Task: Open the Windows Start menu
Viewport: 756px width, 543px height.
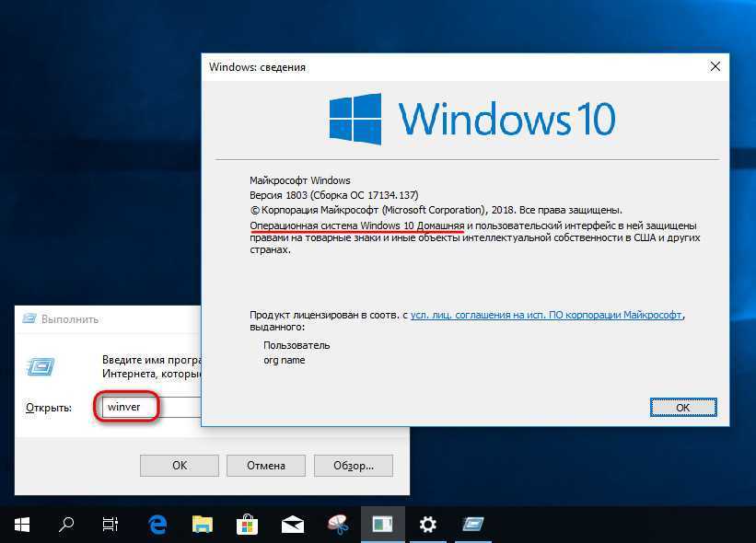Action: tap(22, 525)
